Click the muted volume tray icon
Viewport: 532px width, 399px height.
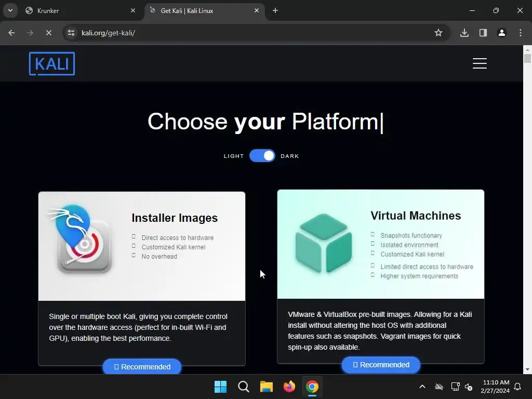[469, 387]
